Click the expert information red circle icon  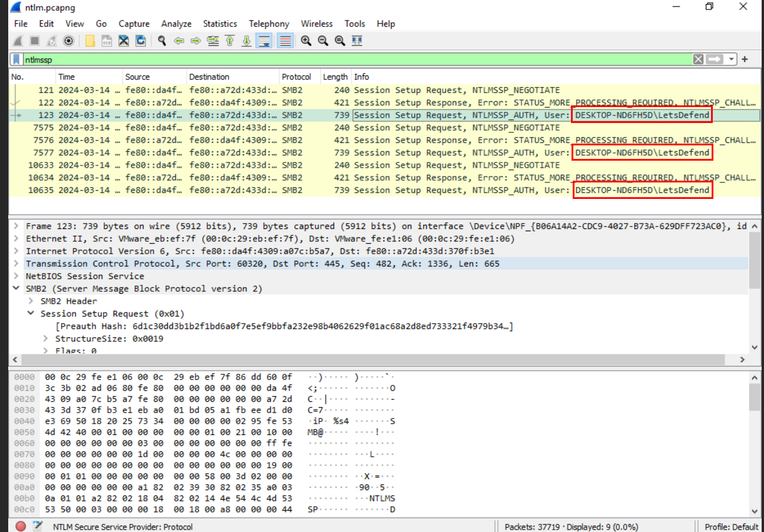click(x=21, y=526)
